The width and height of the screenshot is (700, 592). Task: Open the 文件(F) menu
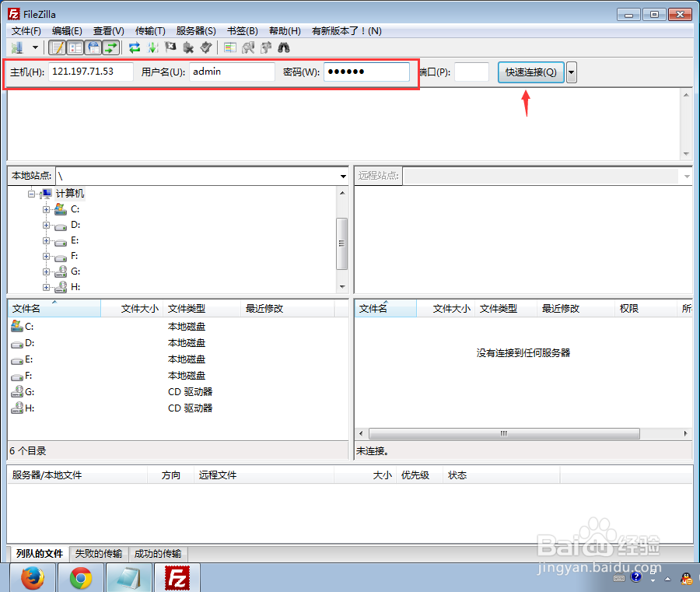point(26,31)
